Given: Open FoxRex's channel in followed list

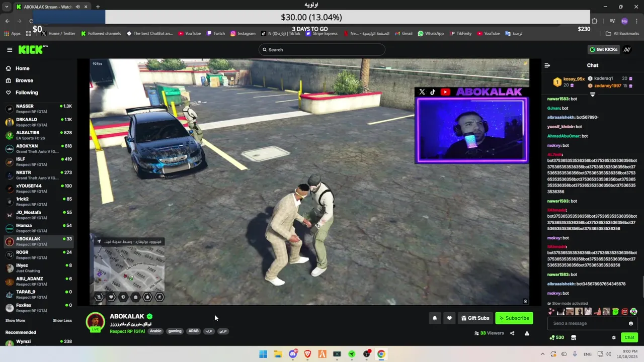Looking at the screenshot, I should 39,308.
